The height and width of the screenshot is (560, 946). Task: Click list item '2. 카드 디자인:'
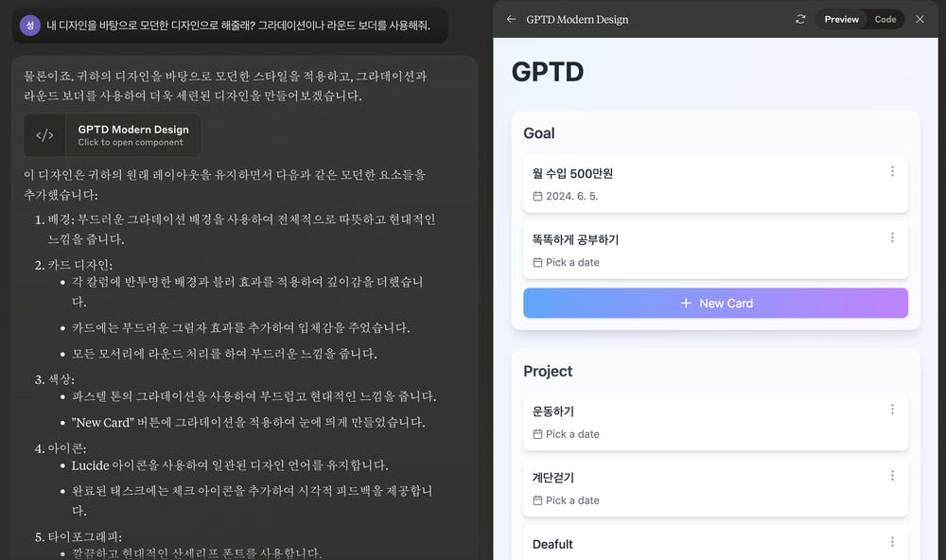click(74, 265)
